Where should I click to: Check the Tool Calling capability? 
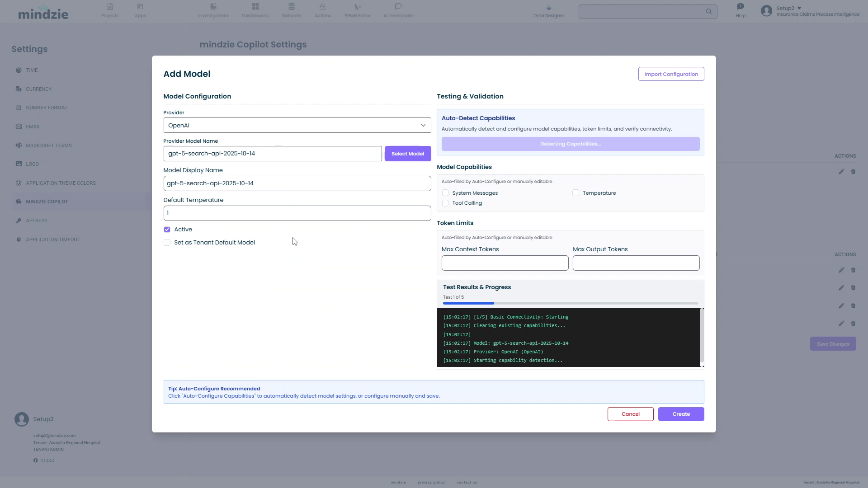coord(445,203)
